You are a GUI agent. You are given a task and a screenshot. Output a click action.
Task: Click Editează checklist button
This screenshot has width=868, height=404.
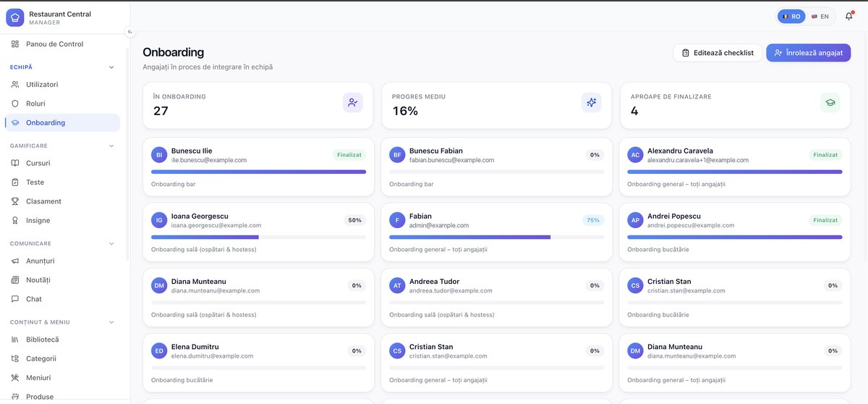click(x=718, y=53)
